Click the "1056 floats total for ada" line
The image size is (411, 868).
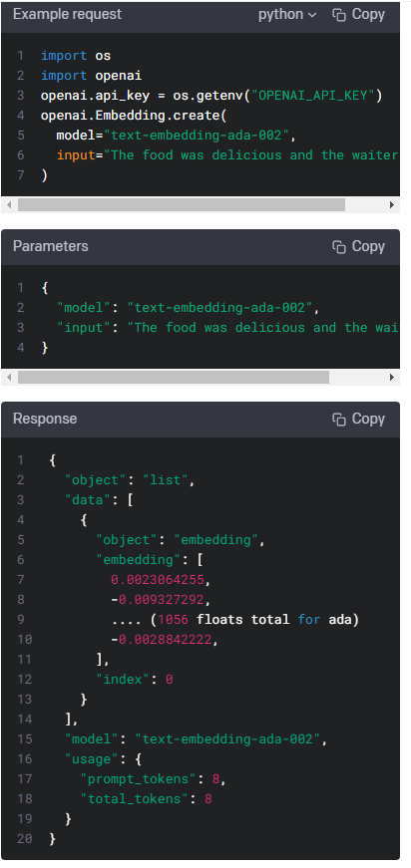pos(234,620)
